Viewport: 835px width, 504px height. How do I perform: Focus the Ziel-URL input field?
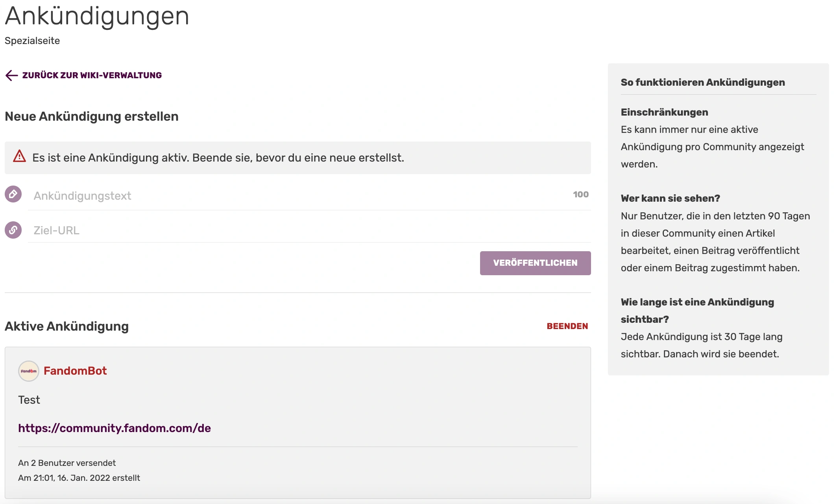(x=309, y=230)
